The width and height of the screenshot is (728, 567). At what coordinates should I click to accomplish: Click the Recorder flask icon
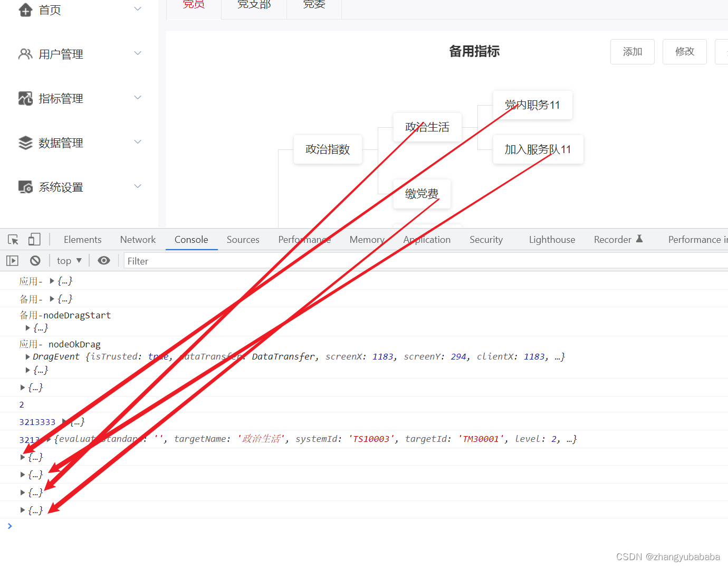[x=639, y=239]
